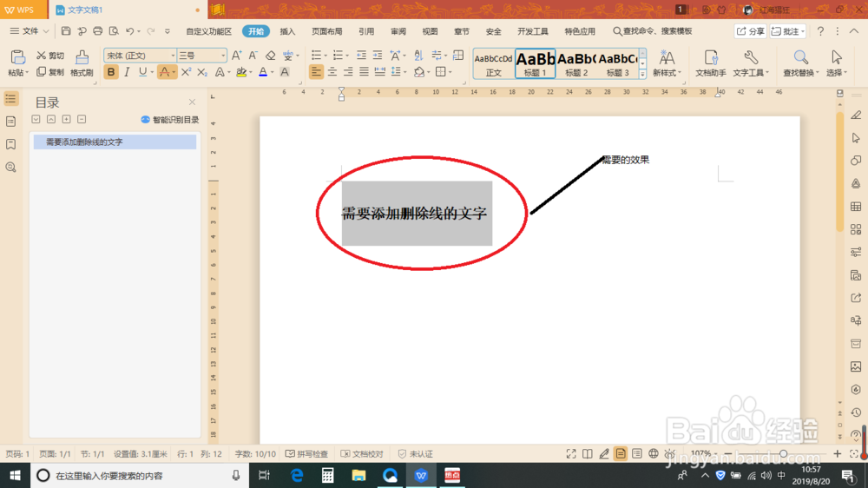Increase paragraph indent
868x488 pixels.
pos(378,56)
